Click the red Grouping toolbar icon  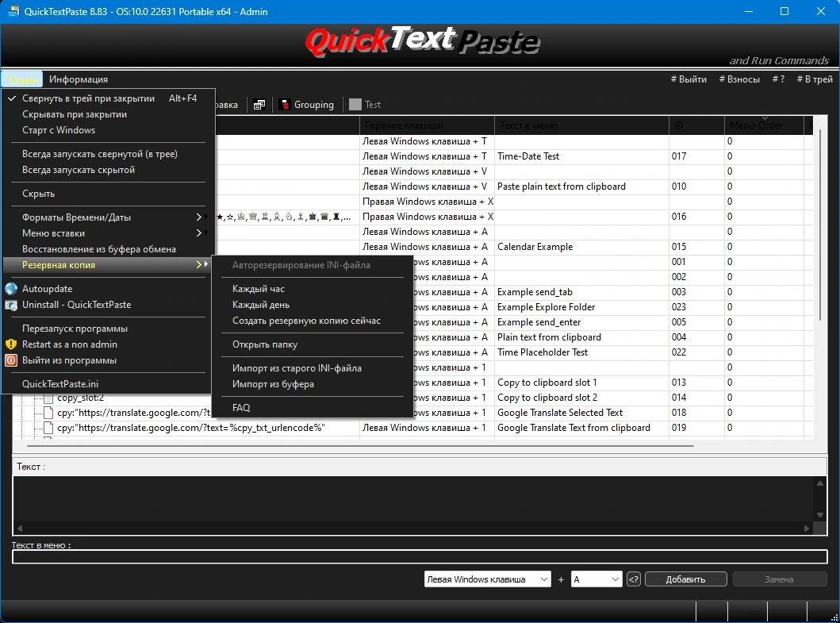(x=285, y=105)
